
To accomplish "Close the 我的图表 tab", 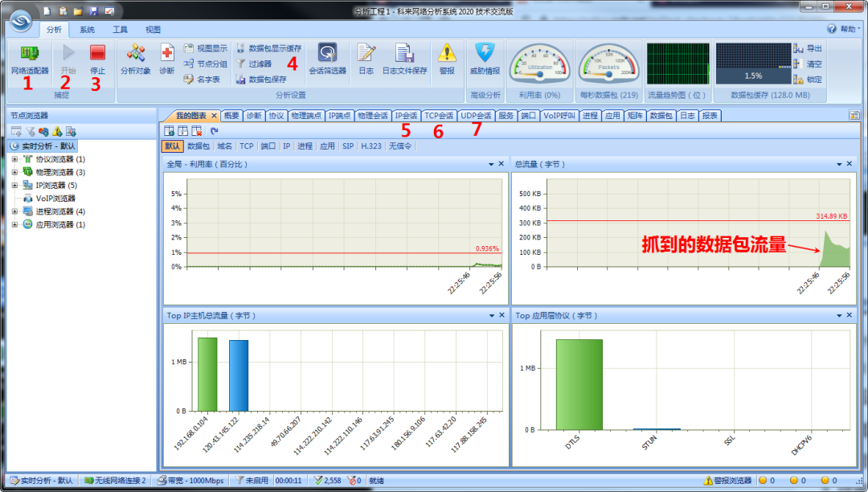I will click(215, 116).
